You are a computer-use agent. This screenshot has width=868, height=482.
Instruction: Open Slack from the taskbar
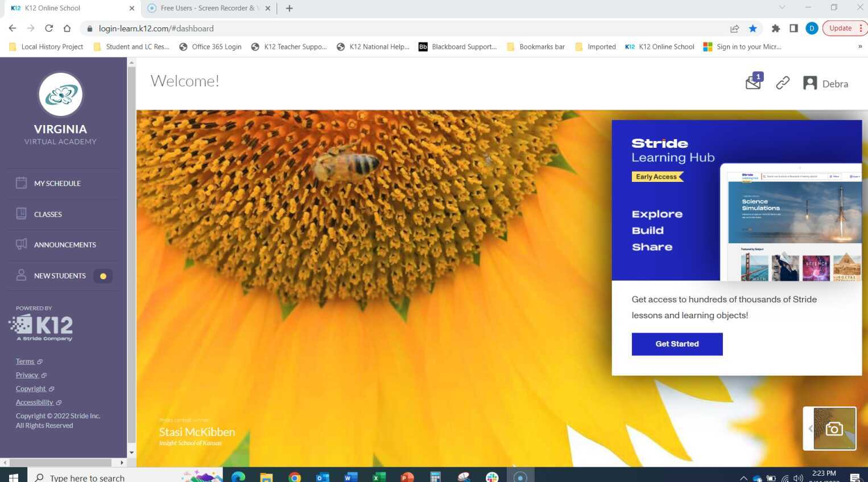[x=492, y=476]
